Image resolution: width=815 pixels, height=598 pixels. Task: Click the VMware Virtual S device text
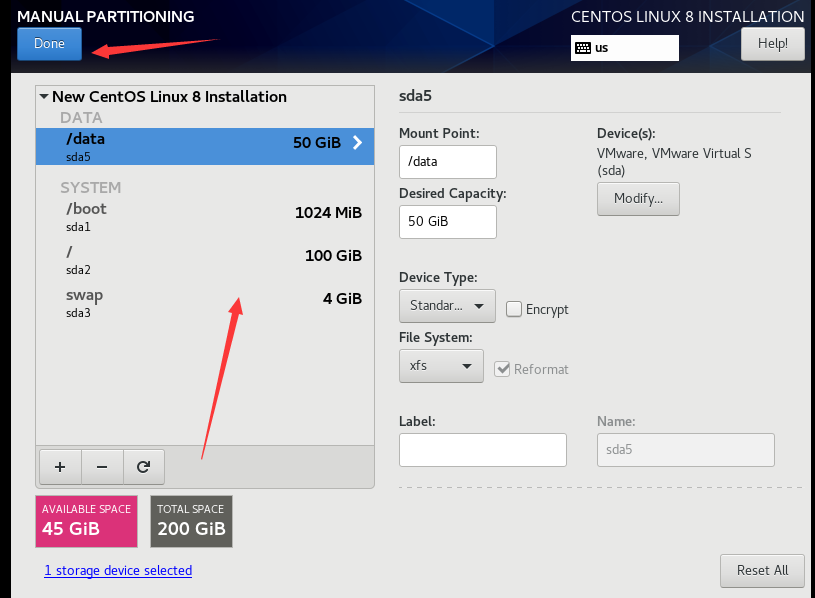click(674, 162)
